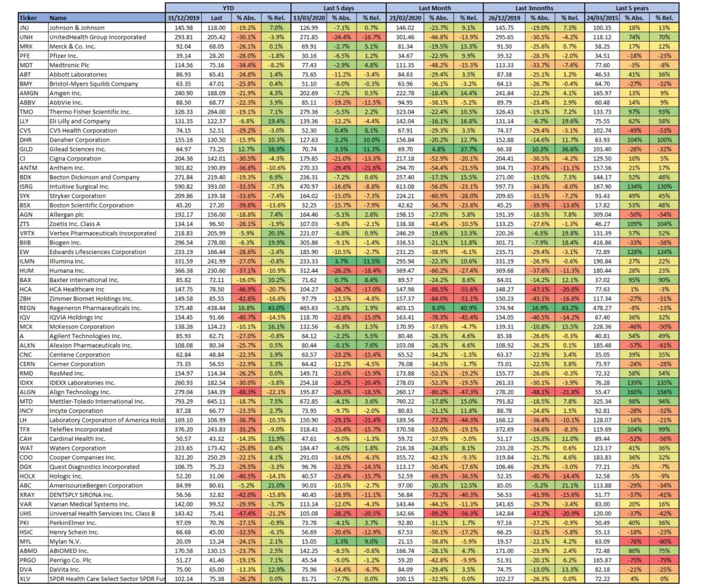Click the '% Abs.' header under Last 3months
This screenshot has width=701, height=588.
tap(540, 18)
